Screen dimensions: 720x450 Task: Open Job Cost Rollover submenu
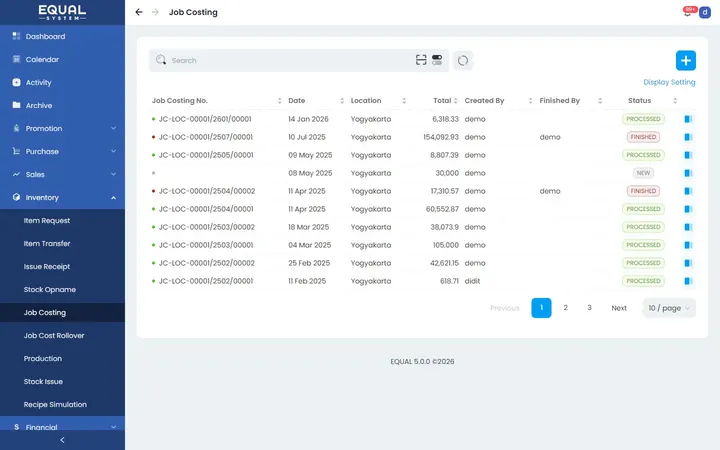(x=54, y=335)
